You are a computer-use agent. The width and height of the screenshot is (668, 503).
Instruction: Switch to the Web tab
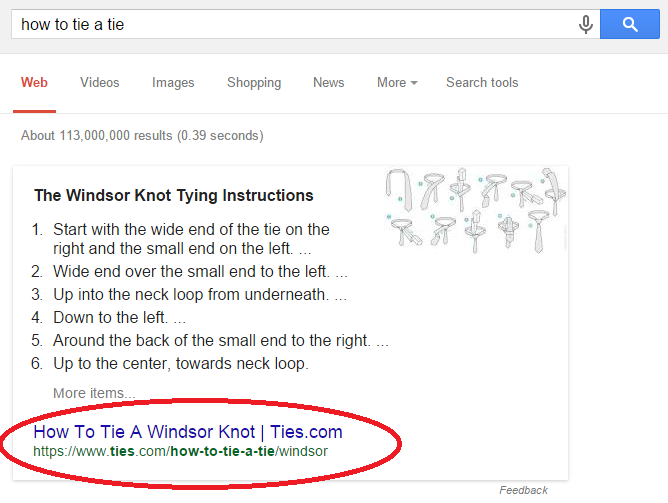pyautogui.click(x=34, y=82)
